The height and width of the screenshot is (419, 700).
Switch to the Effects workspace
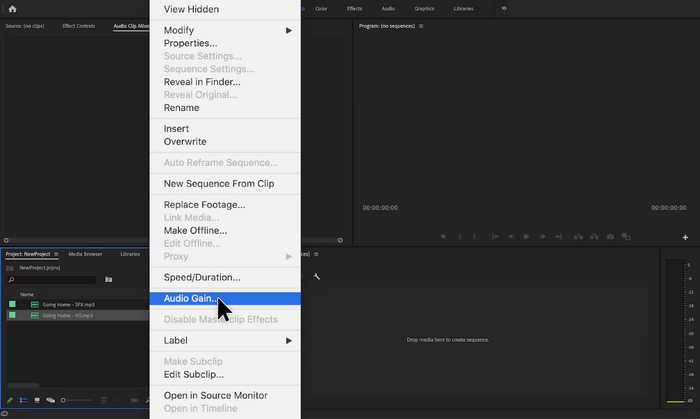coord(354,8)
